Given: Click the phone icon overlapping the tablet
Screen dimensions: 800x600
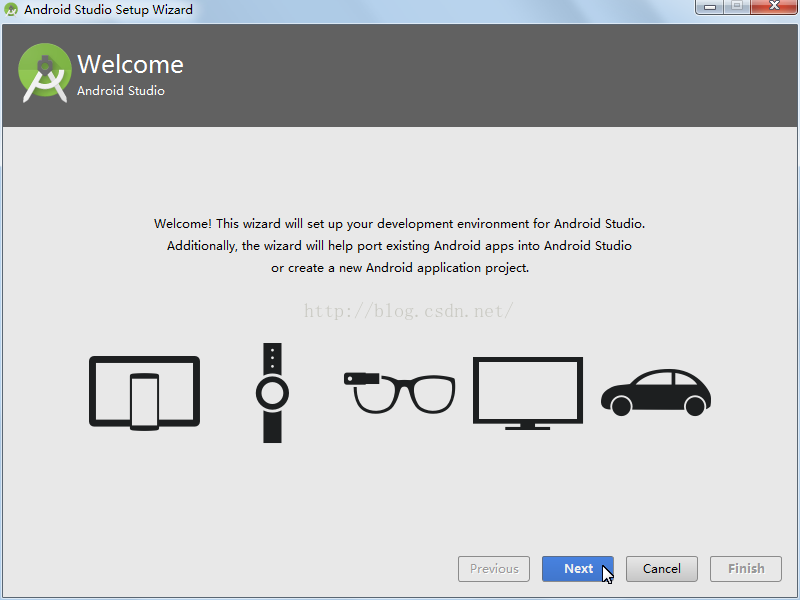Looking at the screenshot, I should pyautogui.click(x=145, y=401).
